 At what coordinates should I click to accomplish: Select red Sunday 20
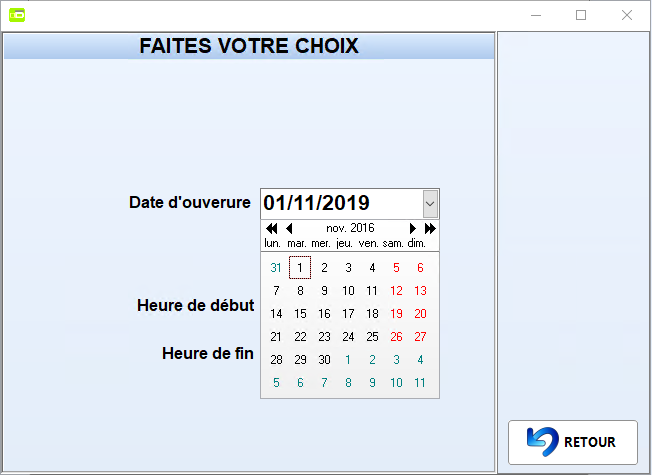(420, 314)
